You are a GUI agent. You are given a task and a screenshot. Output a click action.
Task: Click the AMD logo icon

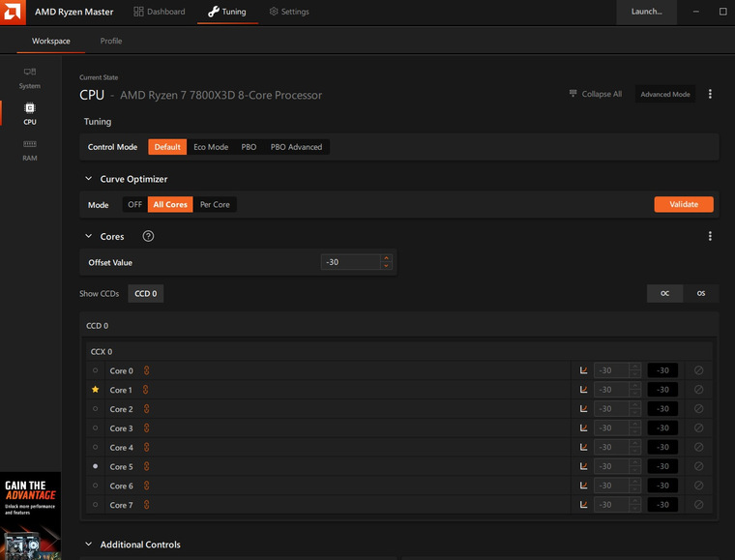point(13,12)
